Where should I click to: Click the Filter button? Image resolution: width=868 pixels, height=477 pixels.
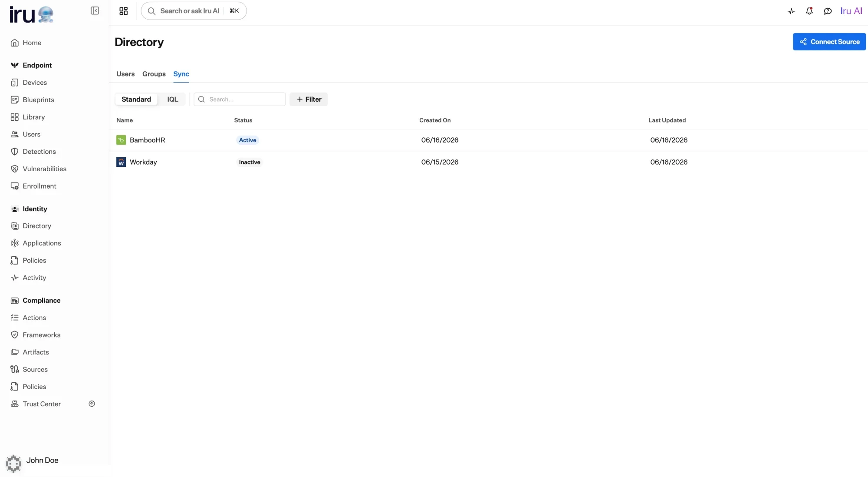[x=309, y=99]
